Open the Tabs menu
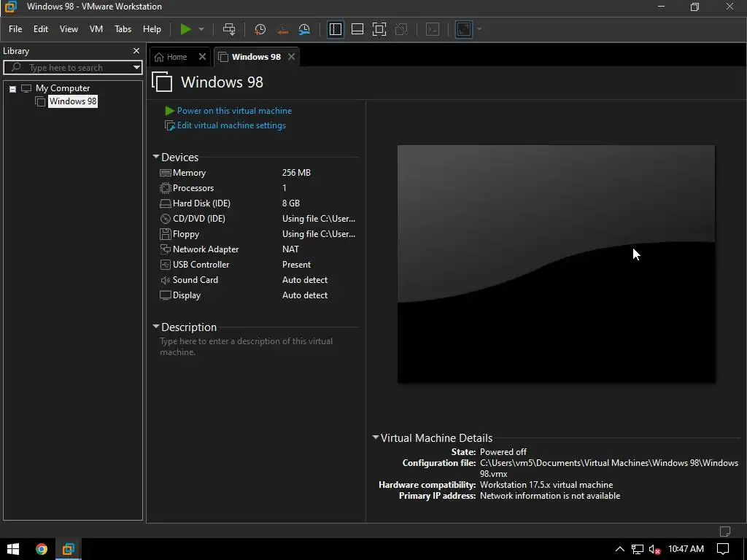Screen dimensions: 747x560 [x=123, y=29]
